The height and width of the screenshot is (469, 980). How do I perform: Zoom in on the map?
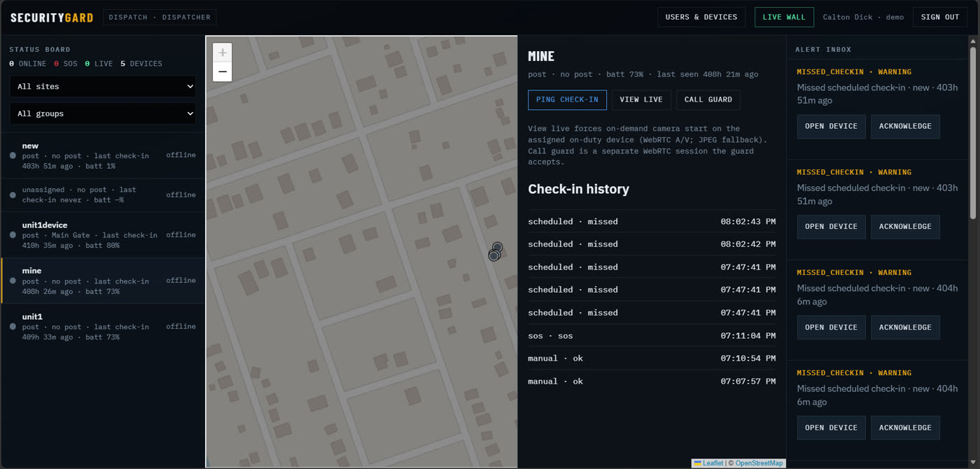tap(222, 52)
